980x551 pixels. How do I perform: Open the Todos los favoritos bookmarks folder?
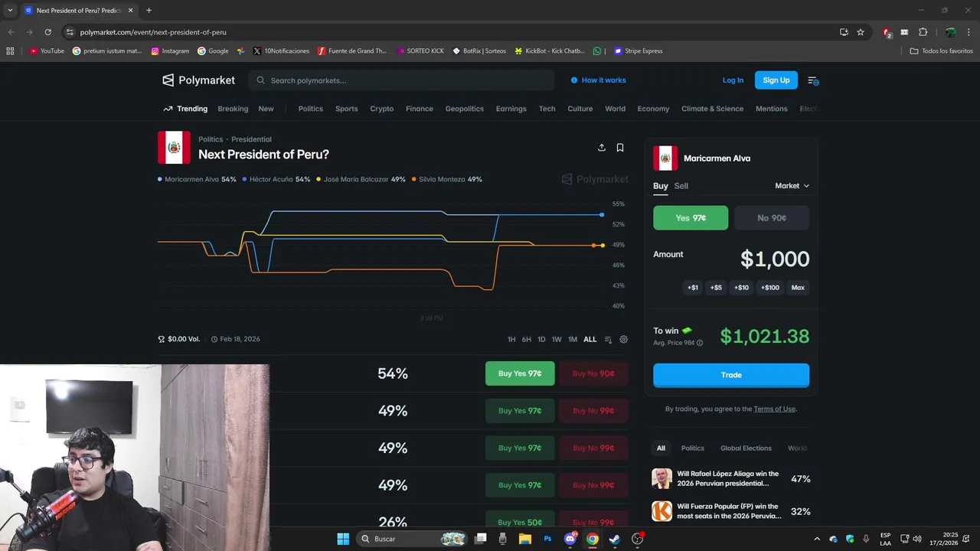pyautogui.click(x=941, y=51)
